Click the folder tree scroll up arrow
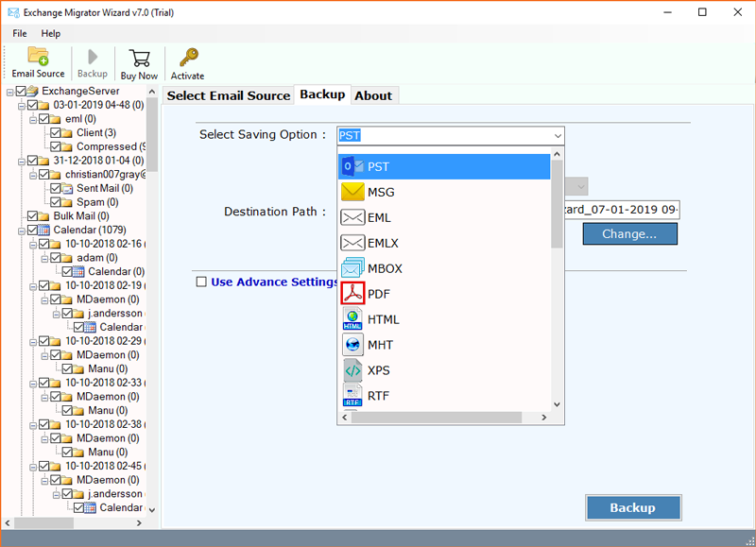Screen dimensions: 756x547 (x=152, y=91)
